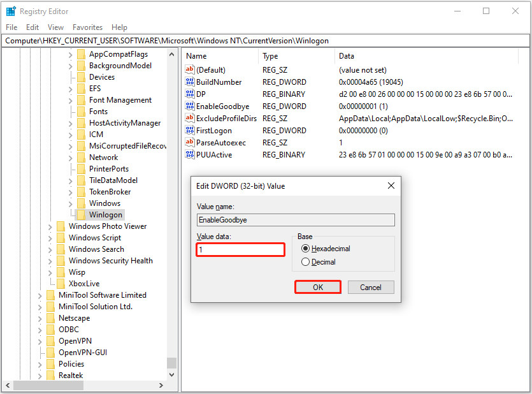Expand the Windows Security Health node
Viewport: 532px width, 394px height.
[x=50, y=261]
